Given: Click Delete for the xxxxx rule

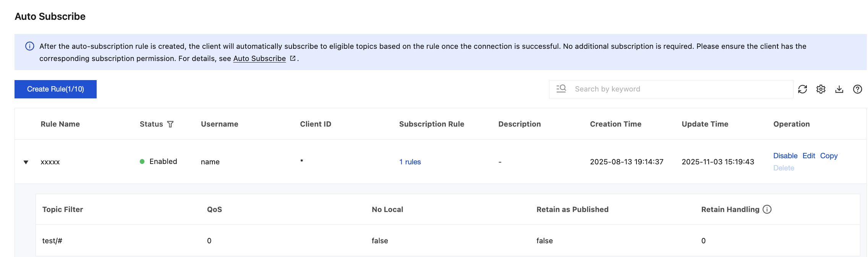Looking at the screenshot, I should coord(783,168).
